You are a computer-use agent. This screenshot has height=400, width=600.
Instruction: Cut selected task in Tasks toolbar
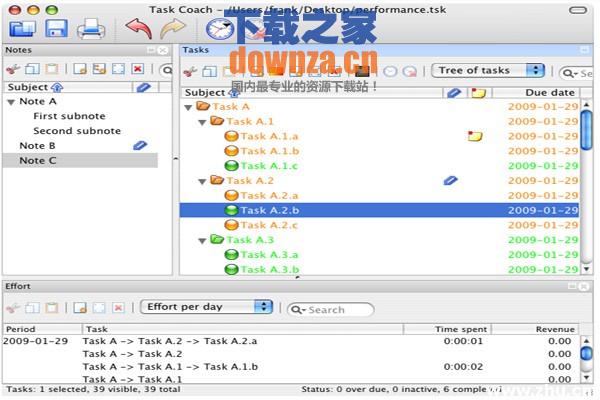[x=190, y=72]
